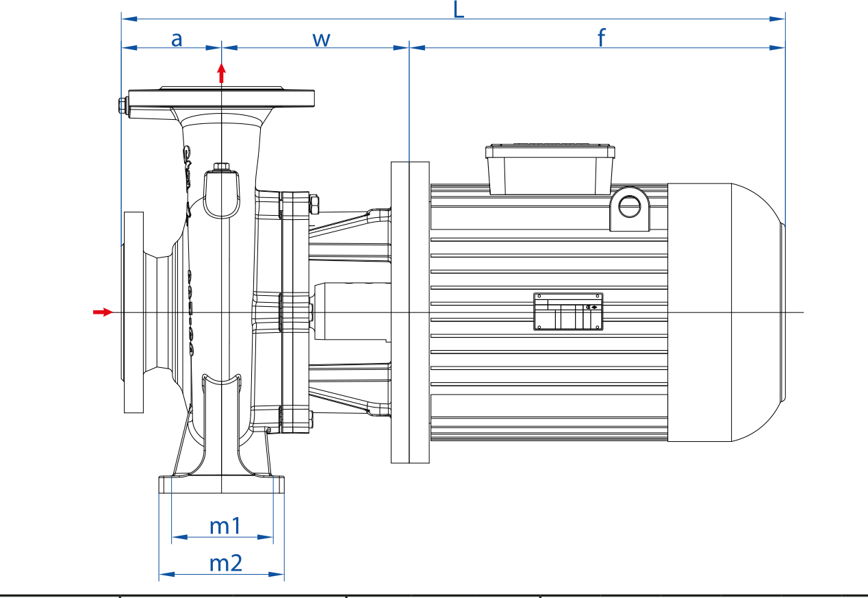868x598 pixels.
Task: Click the foot dimension label "m2"
Action: 226,563
